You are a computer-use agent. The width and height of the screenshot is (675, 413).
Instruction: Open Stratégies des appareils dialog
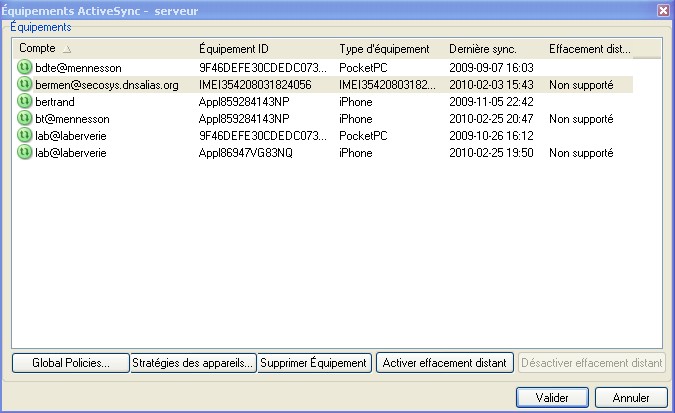click(x=193, y=363)
